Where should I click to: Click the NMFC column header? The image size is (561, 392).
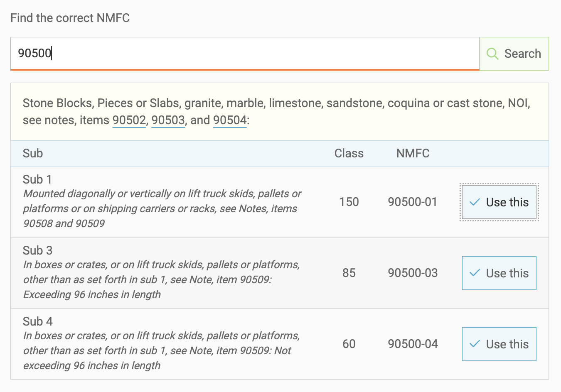413,153
